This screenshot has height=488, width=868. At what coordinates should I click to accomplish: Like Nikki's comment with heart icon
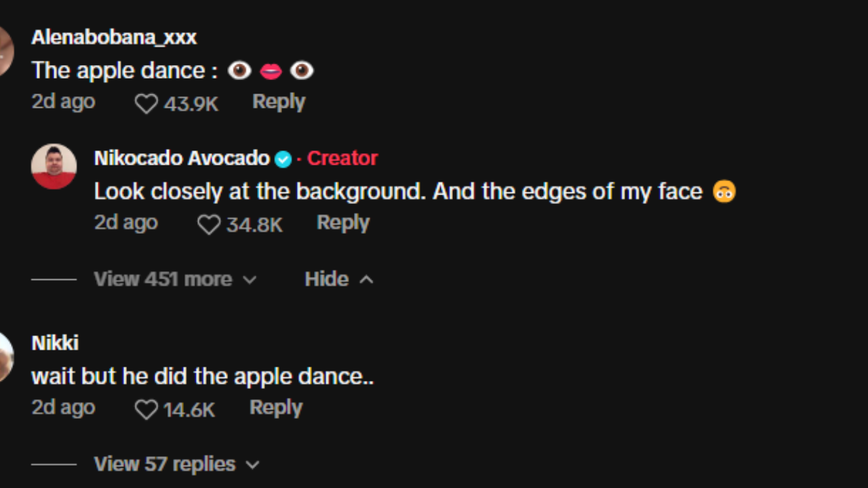coord(146,409)
